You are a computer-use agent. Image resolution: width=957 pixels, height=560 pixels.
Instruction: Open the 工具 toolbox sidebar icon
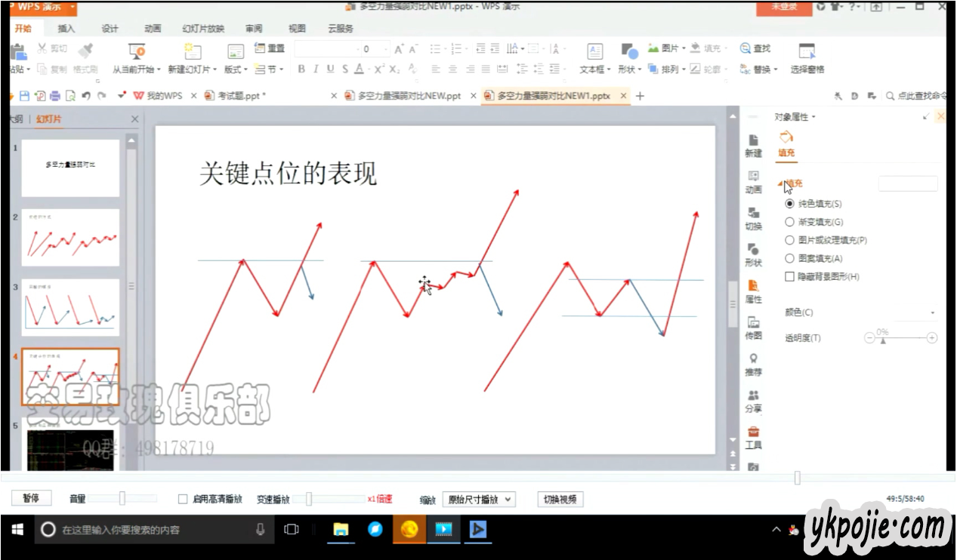[x=753, y=436]
